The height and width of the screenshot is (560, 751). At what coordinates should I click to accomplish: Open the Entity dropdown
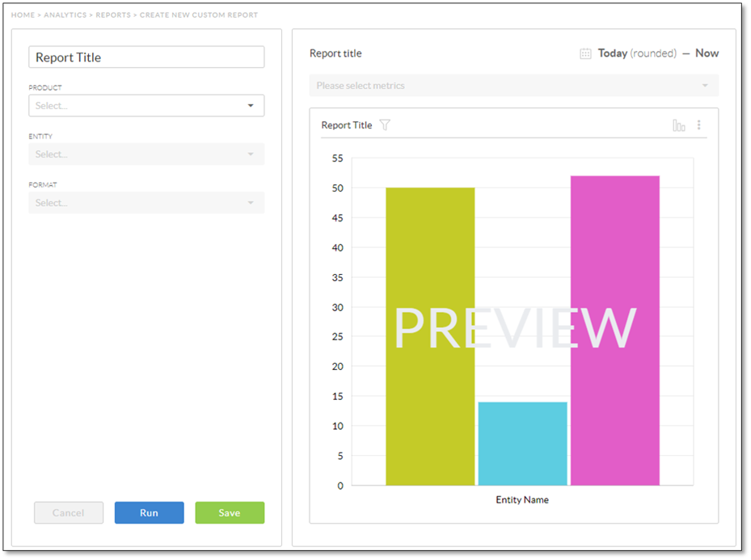click(x=146, y=154)
